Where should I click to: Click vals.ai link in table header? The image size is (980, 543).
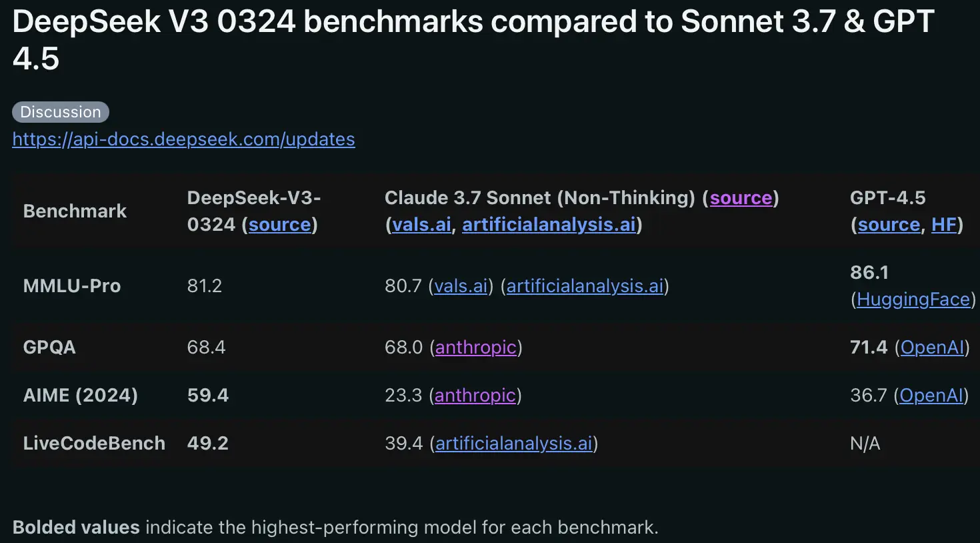pyautogui.click(x=421, y=225)
